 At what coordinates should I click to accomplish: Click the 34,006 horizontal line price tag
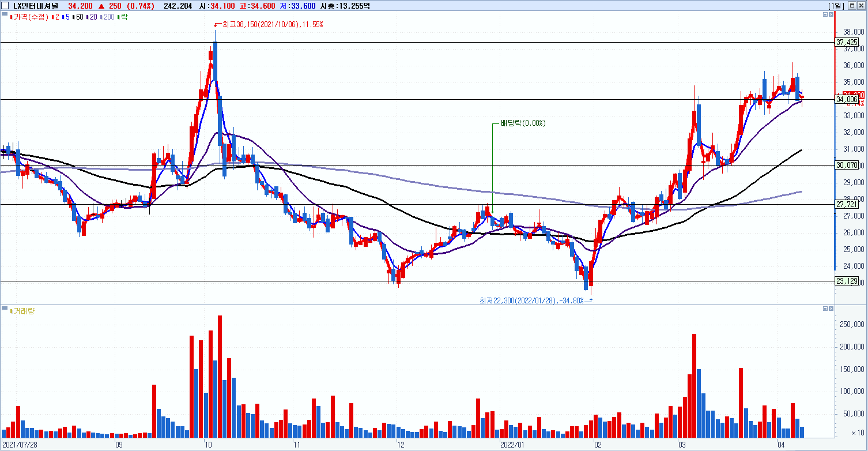tap(847, 99)
